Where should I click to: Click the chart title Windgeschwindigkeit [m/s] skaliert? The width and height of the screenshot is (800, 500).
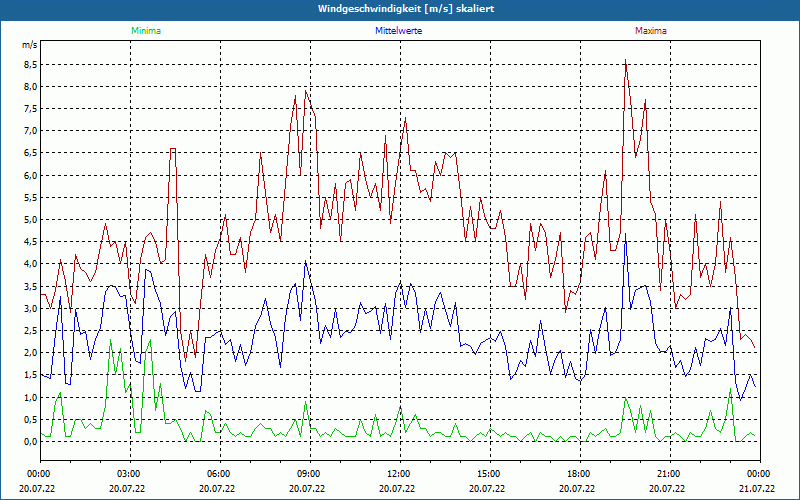(x=406, y=9)
